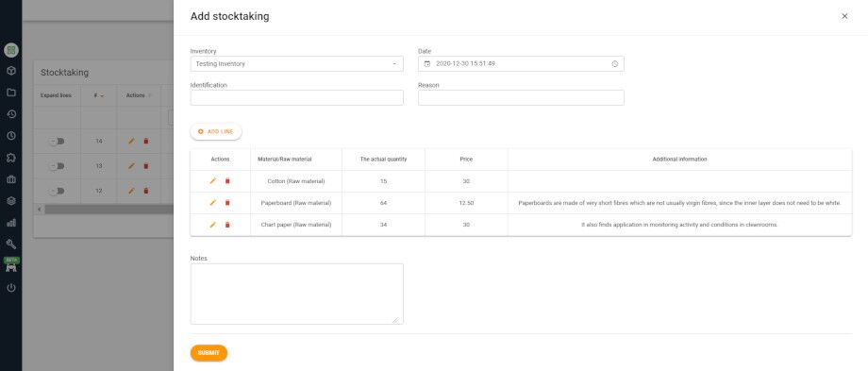The image size is (868, 371).
Task: Open the calendar icon in Date field
Action: tap(426, 63)
